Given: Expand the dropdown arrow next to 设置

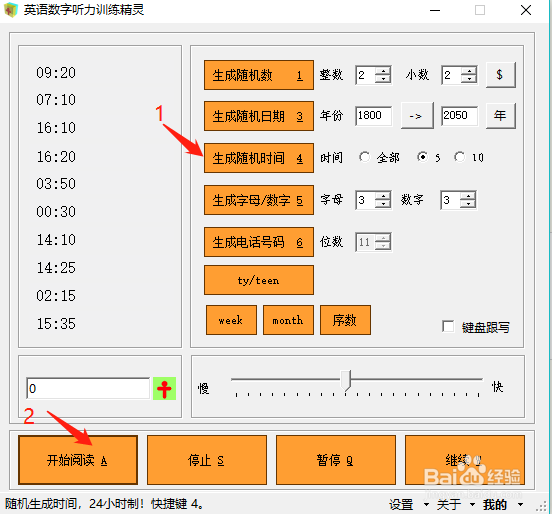Looking at the screenshot, I should pos(426,504).
